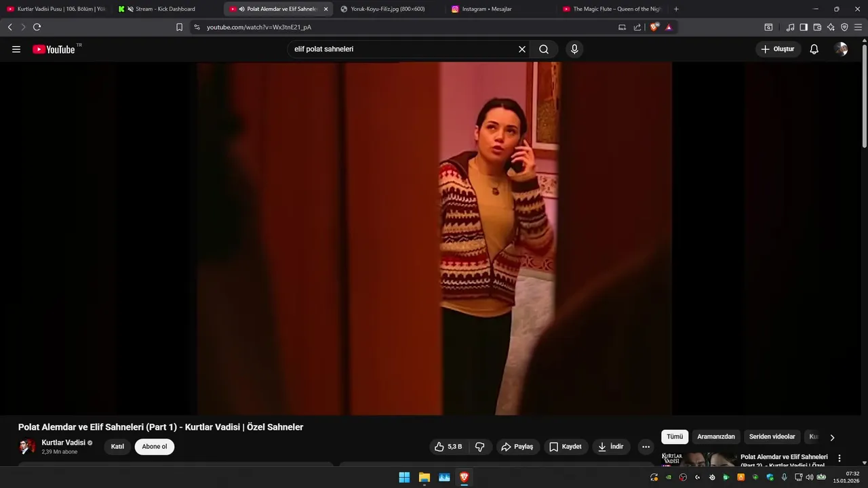The width and height of the screenshot is (868, 488).
Task: Open the Brave Wallet icon
Action: (x=817, y=27)
